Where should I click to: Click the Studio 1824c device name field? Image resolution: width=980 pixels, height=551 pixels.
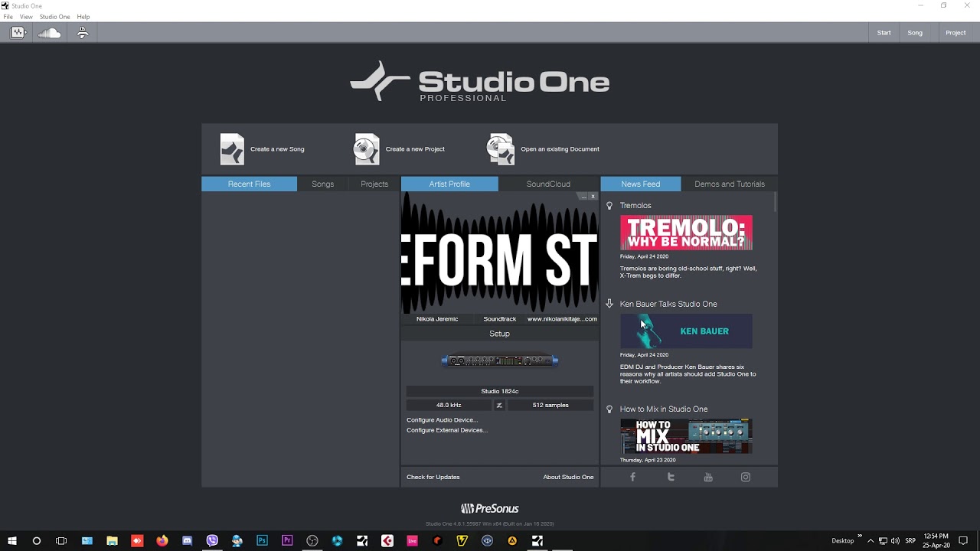click(500, 391)
